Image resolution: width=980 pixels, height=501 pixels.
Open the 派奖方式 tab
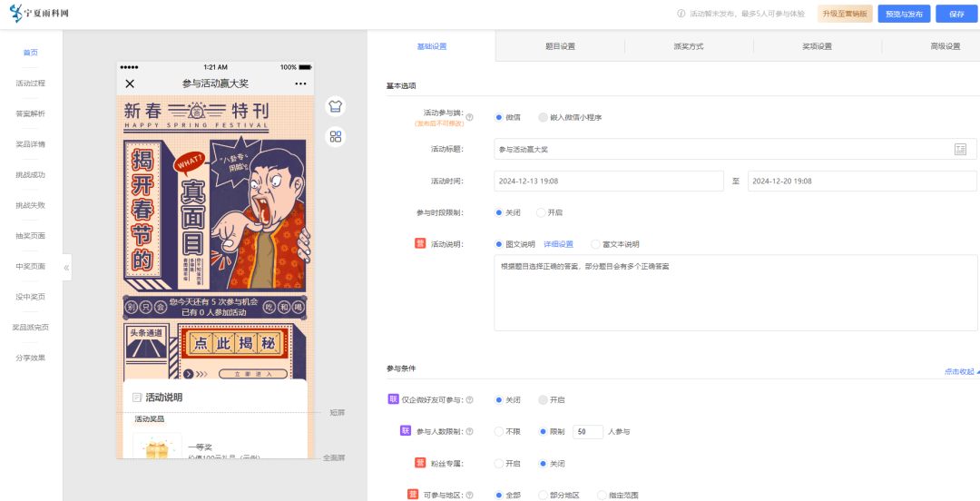[x=689, y=45]
